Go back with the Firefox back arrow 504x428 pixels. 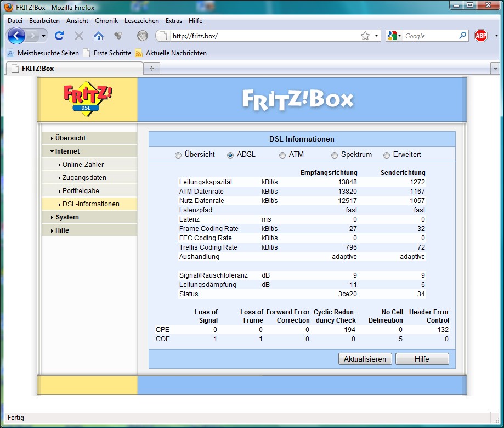coord(16,36)
